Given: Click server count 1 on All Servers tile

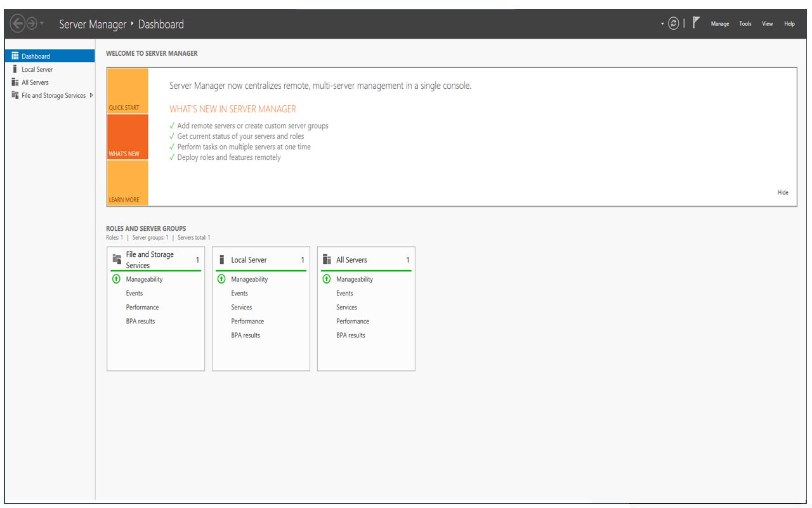Looking at the screenshot, I should click(x=408, y=260).
